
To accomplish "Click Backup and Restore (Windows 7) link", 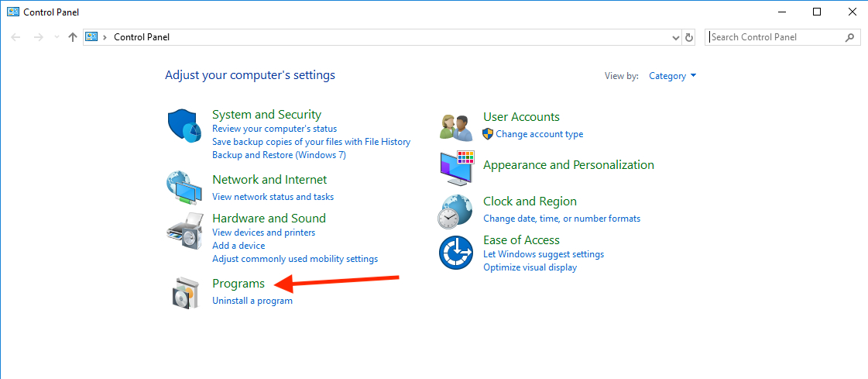I will click(279, 155).
